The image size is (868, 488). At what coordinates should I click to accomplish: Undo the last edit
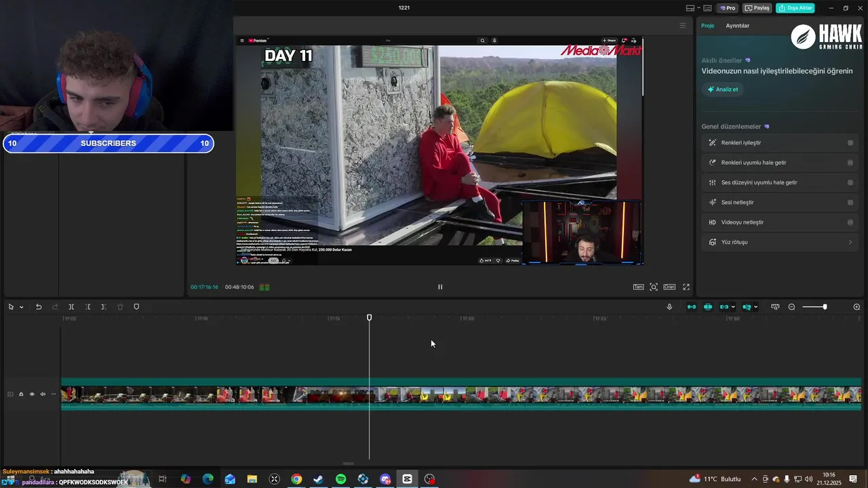[39, 307]
